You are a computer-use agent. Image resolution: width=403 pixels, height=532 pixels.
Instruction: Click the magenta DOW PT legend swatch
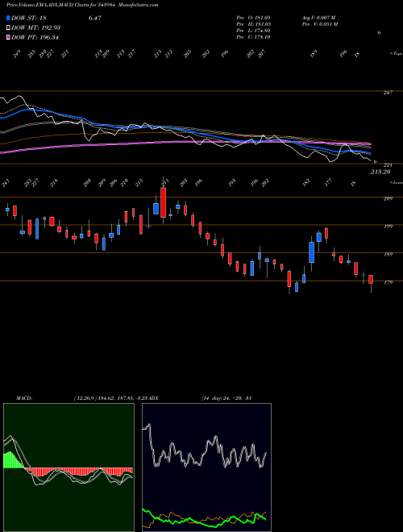coord(8,37)
